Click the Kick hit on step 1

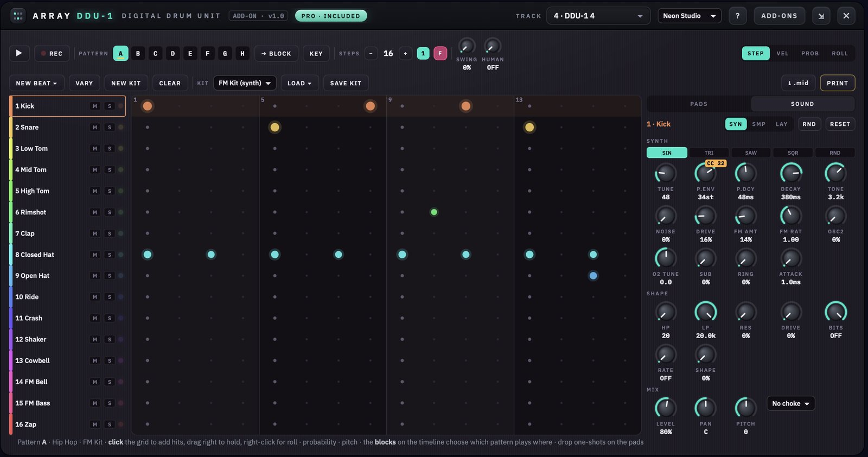click(x=148, y=106)
